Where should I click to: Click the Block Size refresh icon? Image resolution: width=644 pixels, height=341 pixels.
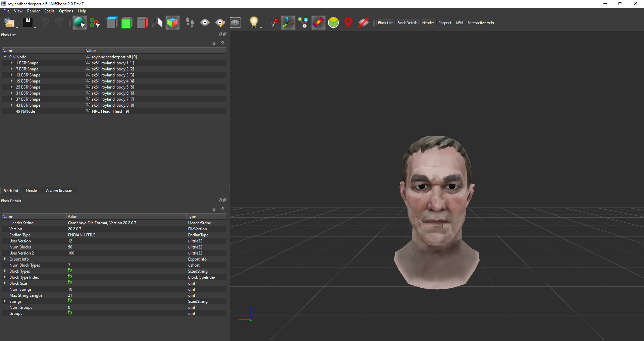pyautogui.click(x=70, y=283)
